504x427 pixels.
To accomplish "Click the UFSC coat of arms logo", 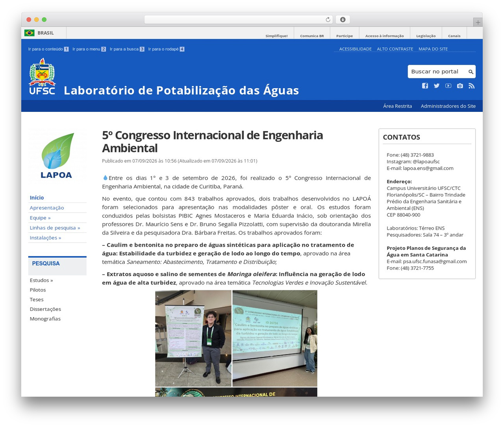I will [x=42, y=76].
